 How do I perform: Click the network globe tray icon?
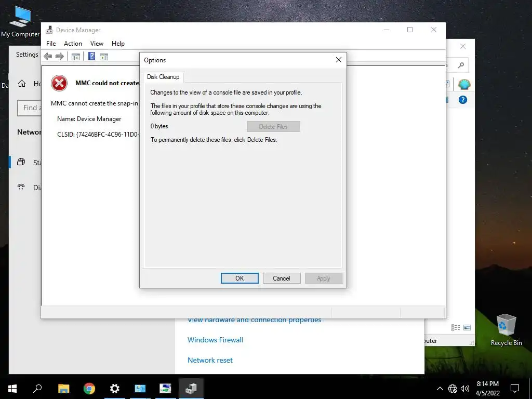[x=453, y=389]
